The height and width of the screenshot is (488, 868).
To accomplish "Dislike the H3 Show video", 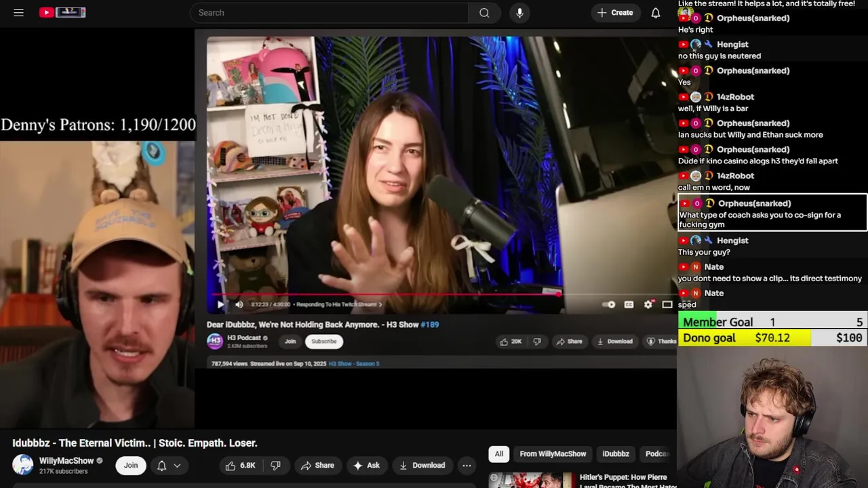I will 537,342.
